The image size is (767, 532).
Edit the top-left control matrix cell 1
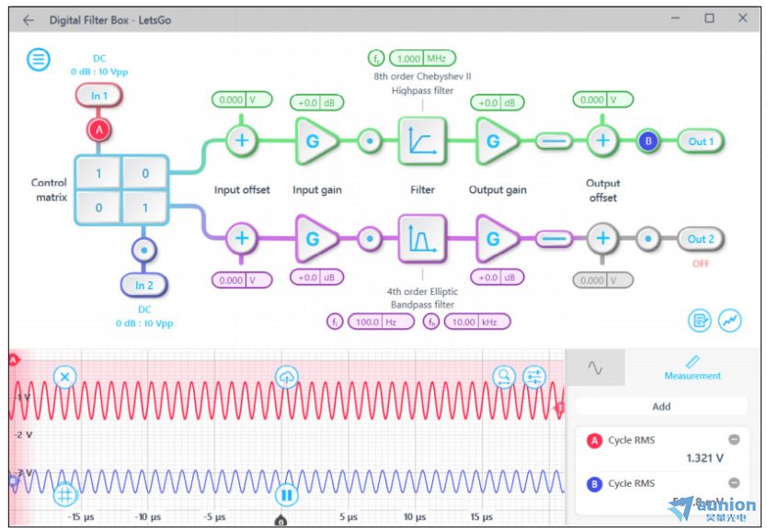98,173
